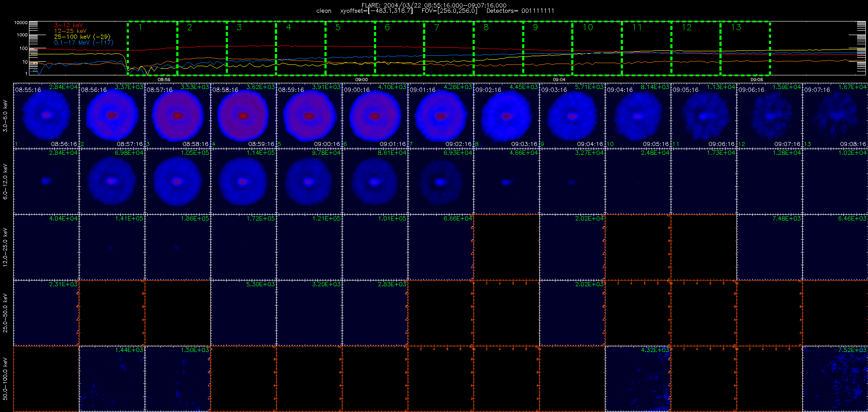Select the 'Detectors= 001111111' header text

[x=520, y=11]
